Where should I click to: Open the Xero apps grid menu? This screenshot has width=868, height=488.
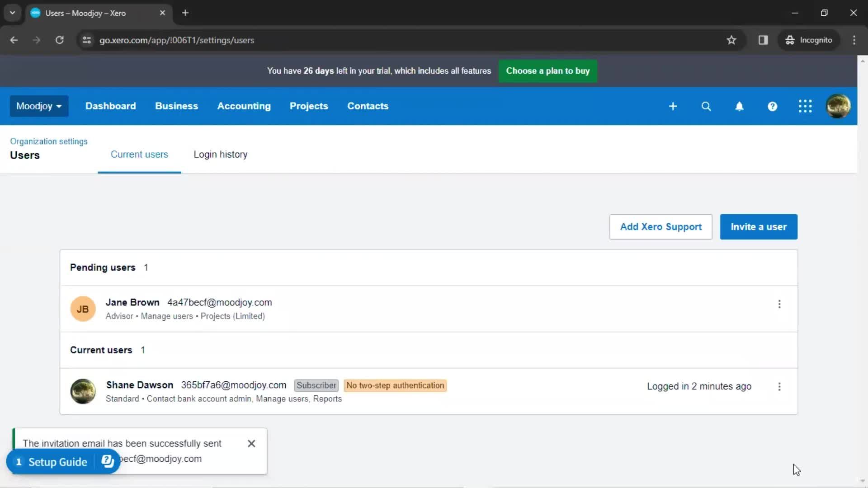tap(805, 106)
